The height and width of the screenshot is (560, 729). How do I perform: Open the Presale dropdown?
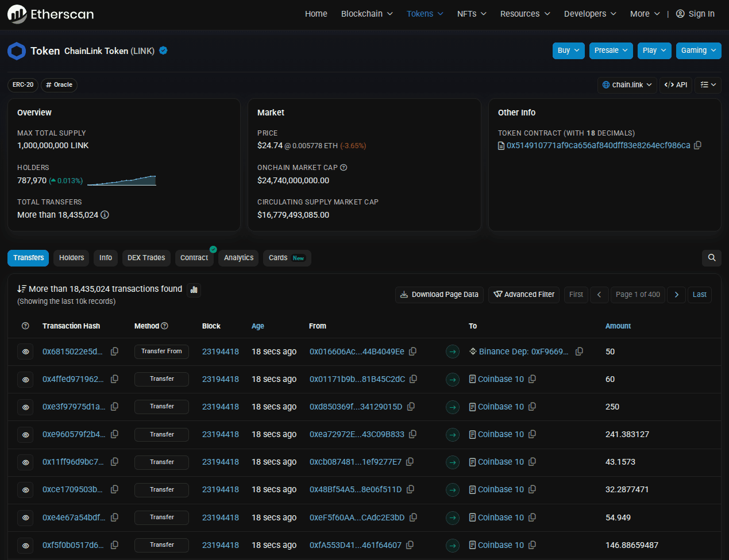click(x=611, y=51)
